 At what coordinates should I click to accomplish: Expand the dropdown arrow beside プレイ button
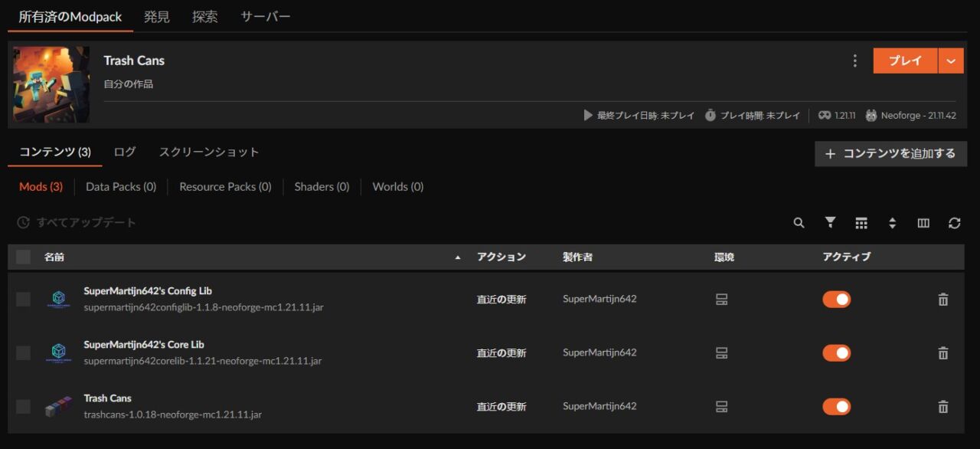click(951, 61)
